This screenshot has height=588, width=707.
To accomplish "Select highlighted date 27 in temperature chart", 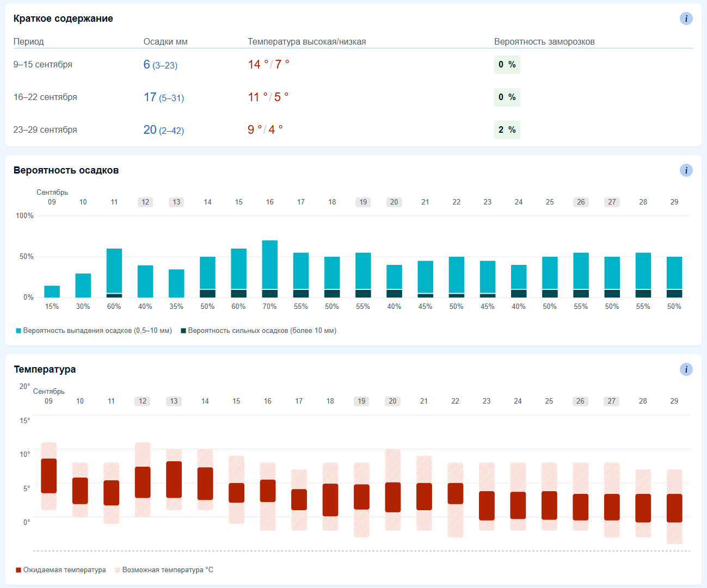I will 612,401.
